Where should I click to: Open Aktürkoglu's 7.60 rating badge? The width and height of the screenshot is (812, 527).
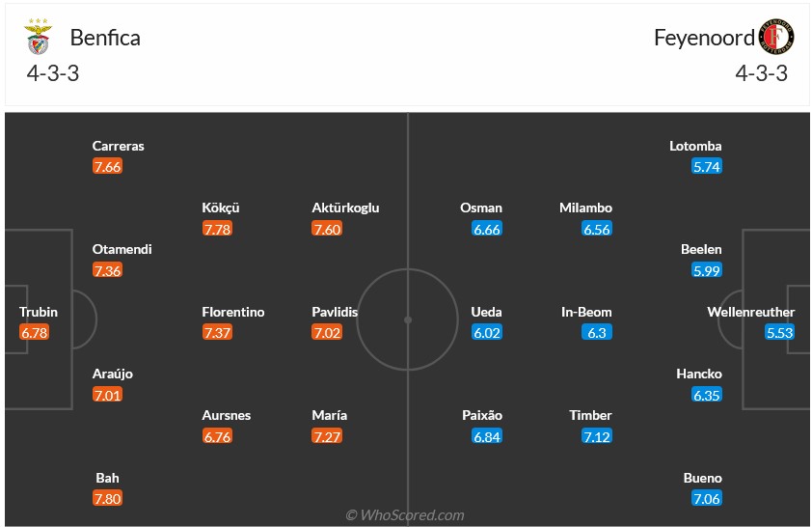click(x=327, y=229)
